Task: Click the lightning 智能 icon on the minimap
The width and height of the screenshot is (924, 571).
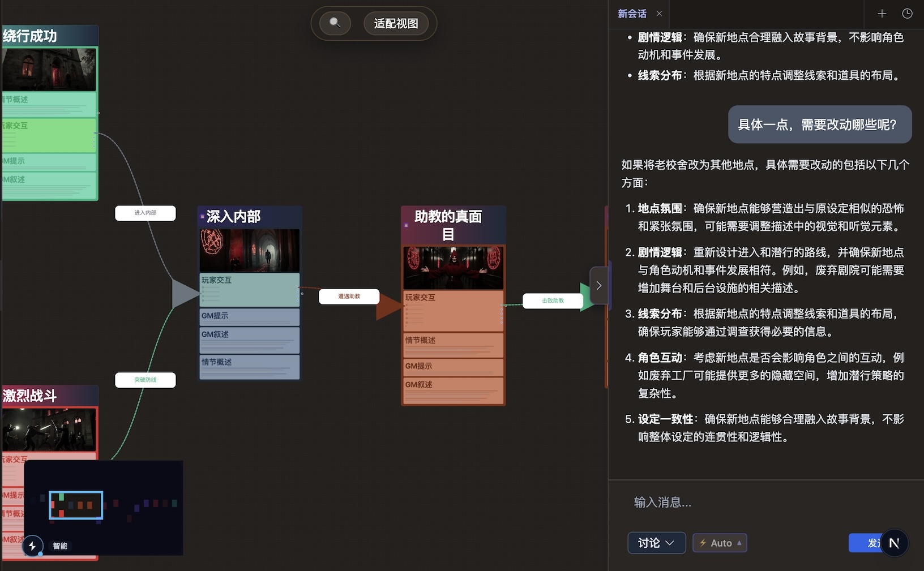Action: click(x=32, y=546)
